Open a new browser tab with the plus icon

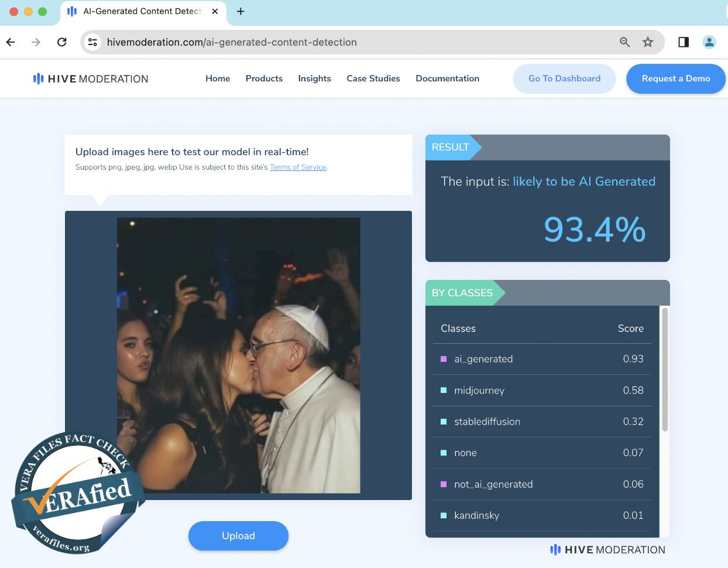pos(241,10)
